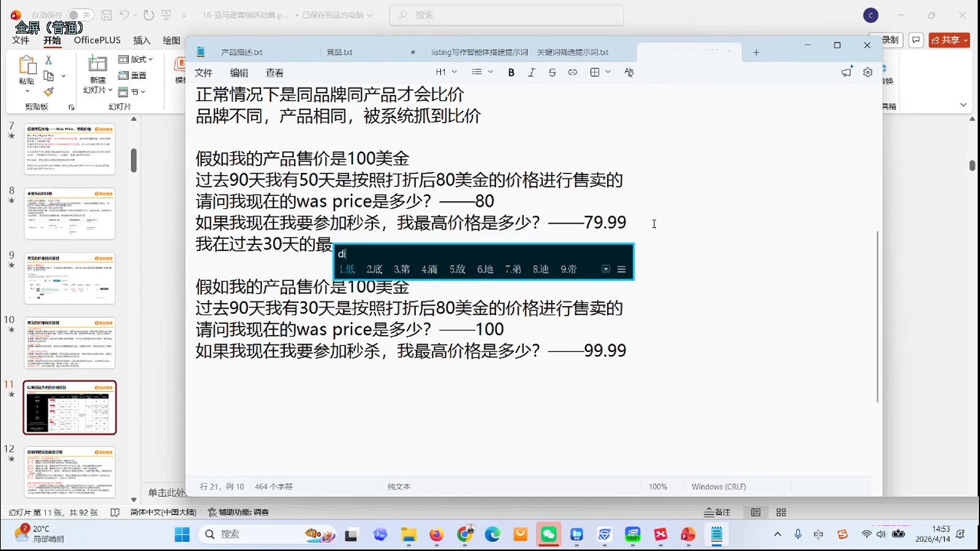This screenshot has width=980, height=551.
Task: Open the table insert dropdown arrow
Action: [x=607, y=72]
